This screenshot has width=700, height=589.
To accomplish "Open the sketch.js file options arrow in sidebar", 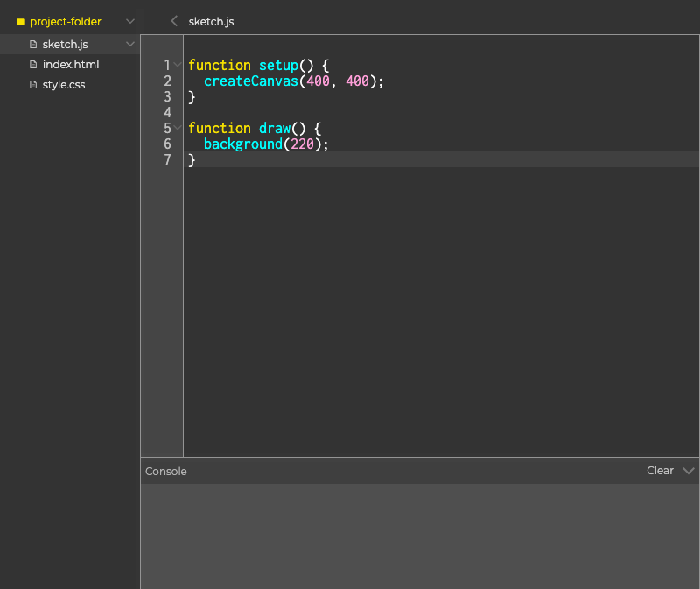I will point(130,44).
